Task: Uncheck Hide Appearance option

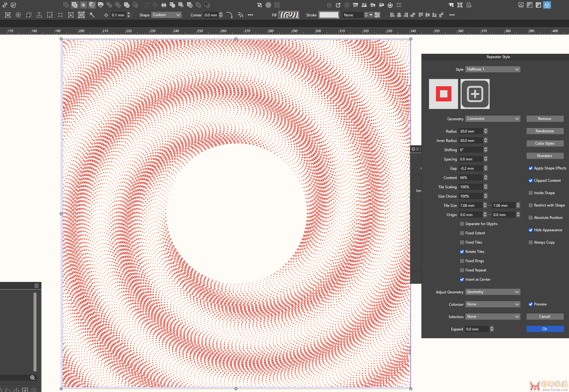Action: tap(530, 230)
